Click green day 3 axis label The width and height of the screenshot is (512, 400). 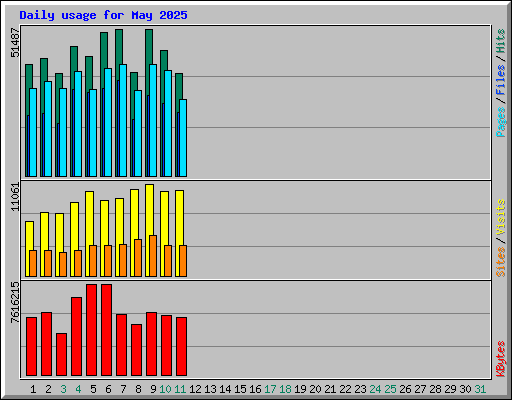coord(63,389)
